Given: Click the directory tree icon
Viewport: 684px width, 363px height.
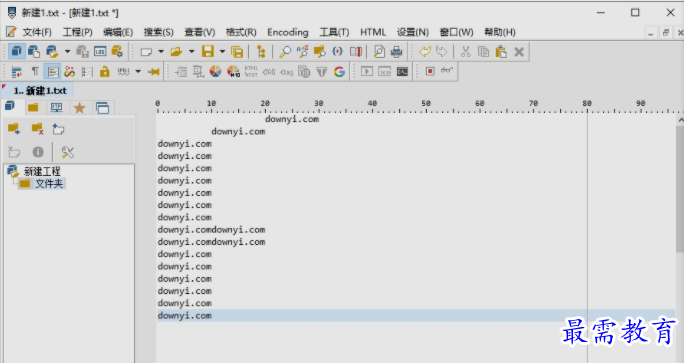Looking at the screenshot, I should click(x=261, y=51).
